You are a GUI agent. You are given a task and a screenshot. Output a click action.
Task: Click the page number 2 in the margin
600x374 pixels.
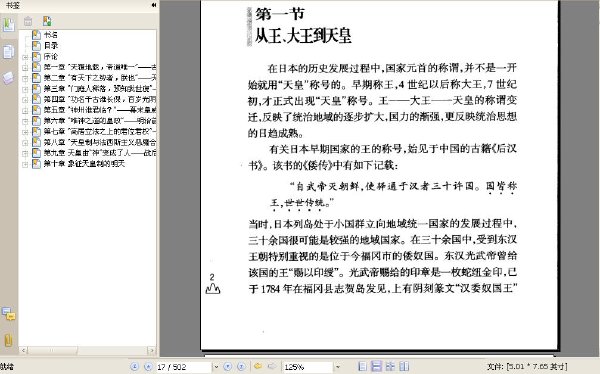coord(212,277)
